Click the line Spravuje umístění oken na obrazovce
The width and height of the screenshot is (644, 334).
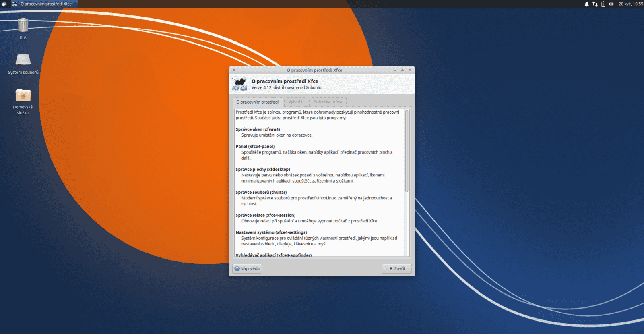(x=277, y=135)
